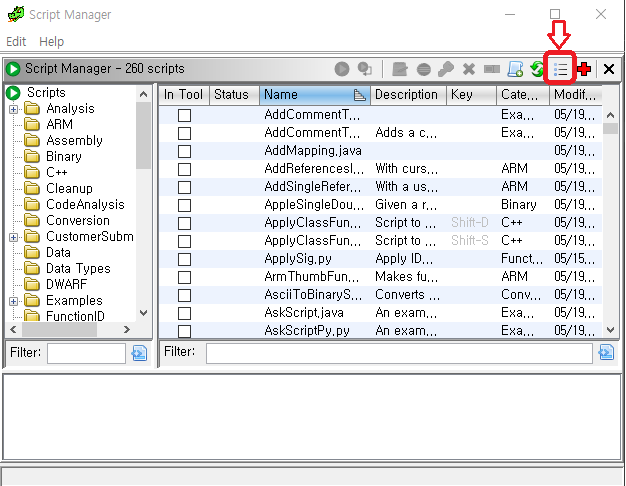Sort by the Modif... column header
The width and height of the screenshot is (626, 486).
[575, 95]
